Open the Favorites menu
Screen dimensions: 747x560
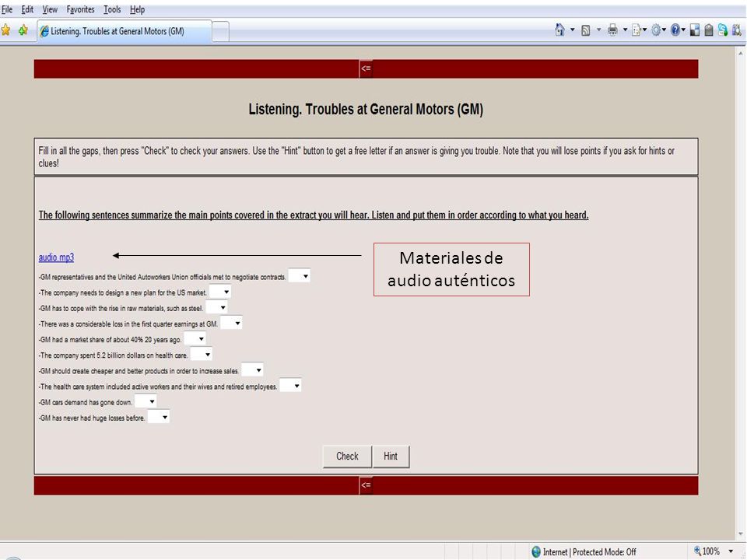coord(80,9)
